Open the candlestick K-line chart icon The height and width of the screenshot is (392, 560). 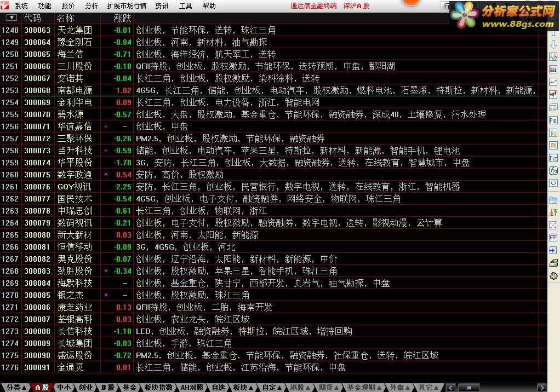(x=553, y=95)
